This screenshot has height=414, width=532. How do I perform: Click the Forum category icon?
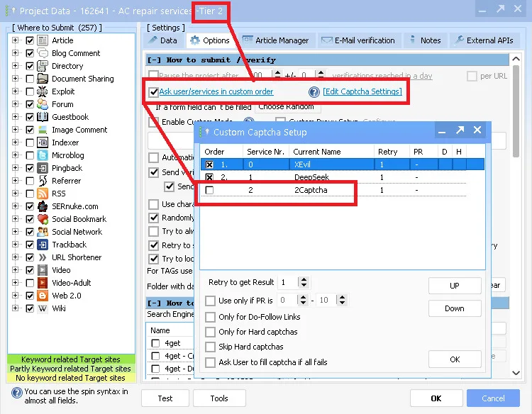pos(43,104)
